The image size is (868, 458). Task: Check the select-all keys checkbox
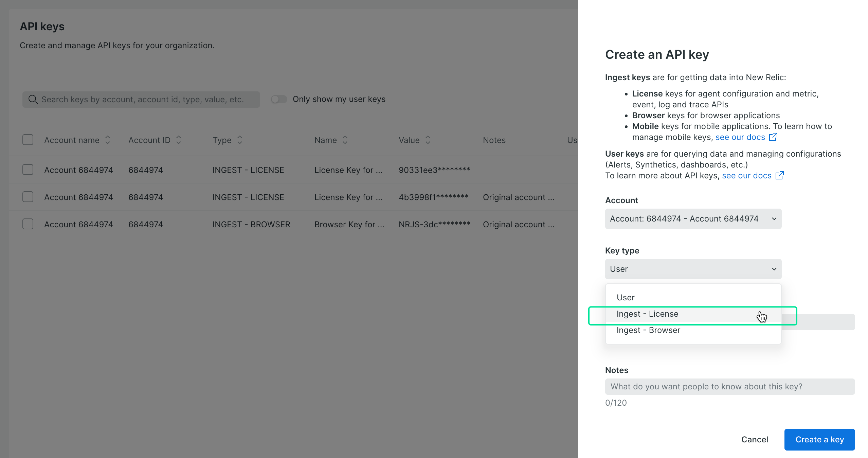pos(28,140)
